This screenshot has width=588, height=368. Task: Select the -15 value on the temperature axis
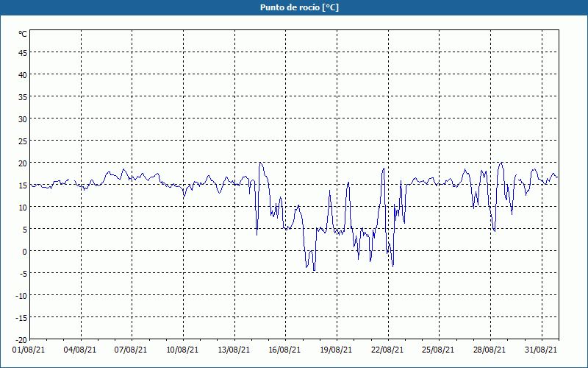(x=21, y=318)
